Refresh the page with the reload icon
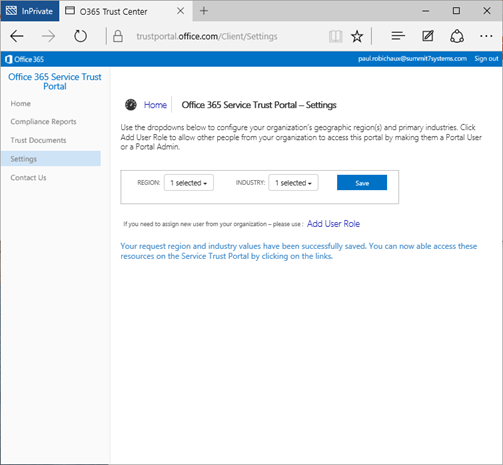 coord(80,36)
